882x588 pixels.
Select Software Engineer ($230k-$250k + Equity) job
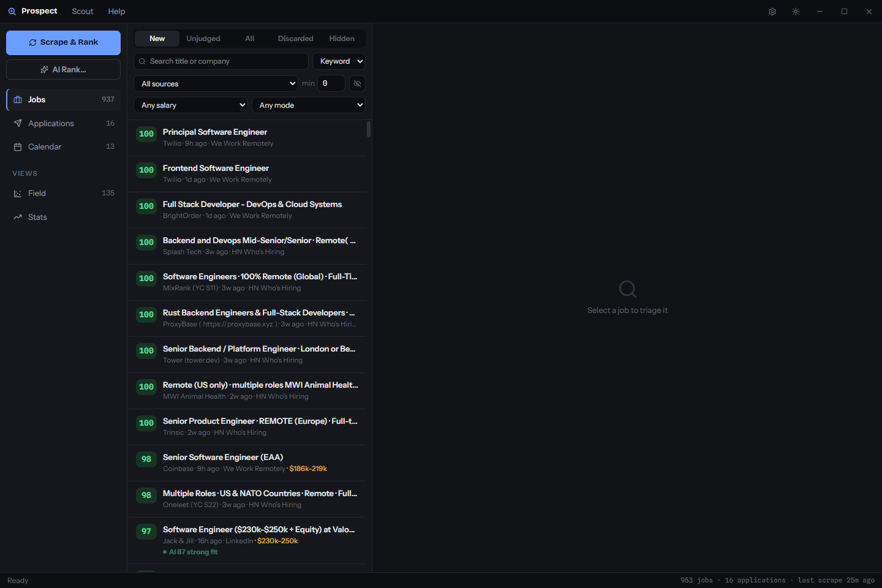tap(246, 541)
